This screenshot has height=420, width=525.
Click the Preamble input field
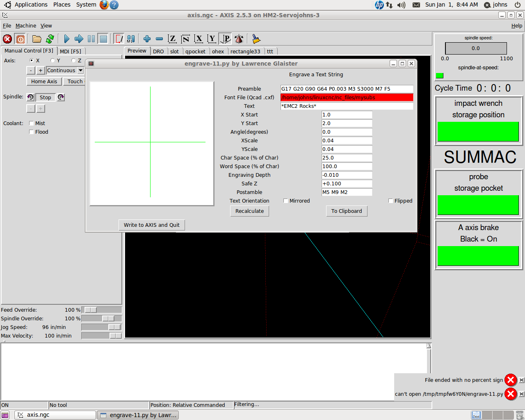[x=347, y=89]
